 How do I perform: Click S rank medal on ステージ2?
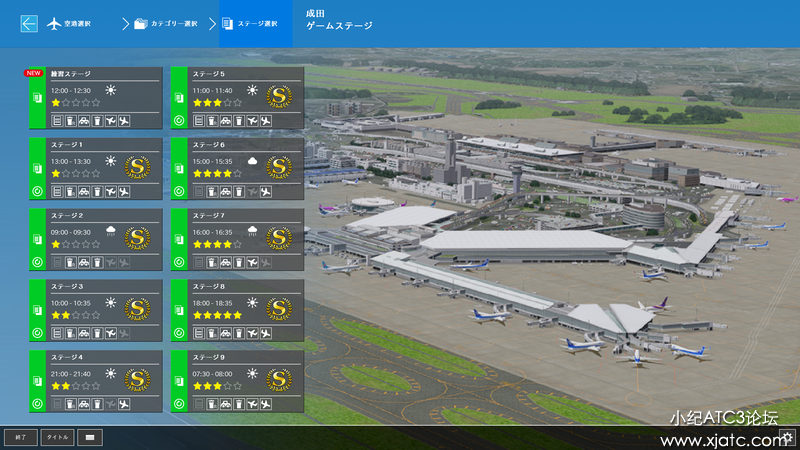pyautogui.click(x=137, y=238)
